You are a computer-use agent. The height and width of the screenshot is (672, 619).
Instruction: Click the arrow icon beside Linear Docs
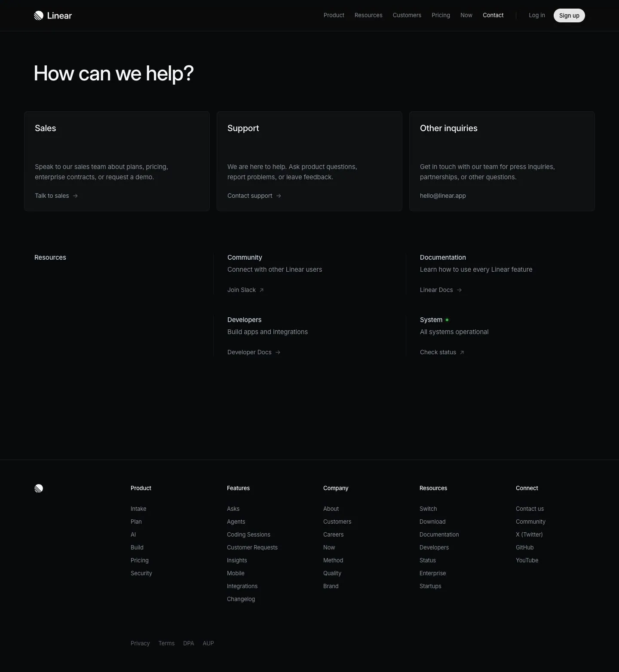coord(459,290)
